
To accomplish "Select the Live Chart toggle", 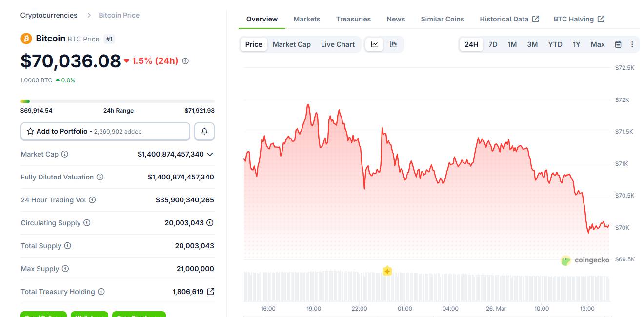I will 338,44.
